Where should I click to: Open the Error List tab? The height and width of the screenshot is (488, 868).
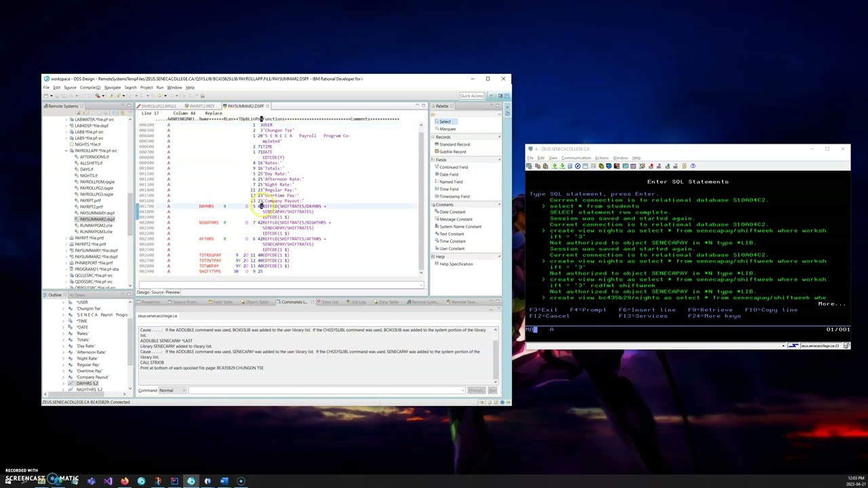[329, 302]
